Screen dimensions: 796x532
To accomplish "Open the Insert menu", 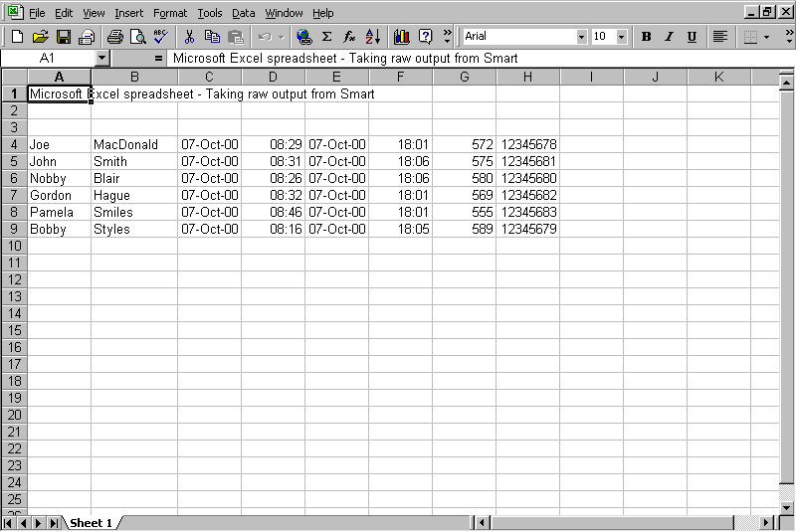I will tap(129, 13).
